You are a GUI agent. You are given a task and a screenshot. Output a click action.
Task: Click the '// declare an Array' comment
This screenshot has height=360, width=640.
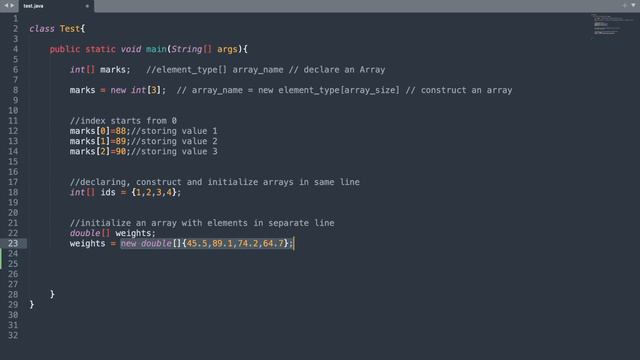coord(337,70)
